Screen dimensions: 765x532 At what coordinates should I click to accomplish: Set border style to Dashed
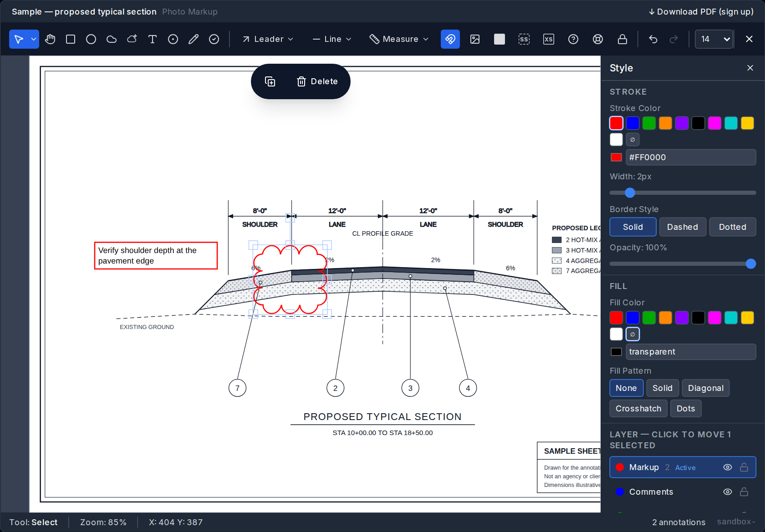click(x=682, y=227)
